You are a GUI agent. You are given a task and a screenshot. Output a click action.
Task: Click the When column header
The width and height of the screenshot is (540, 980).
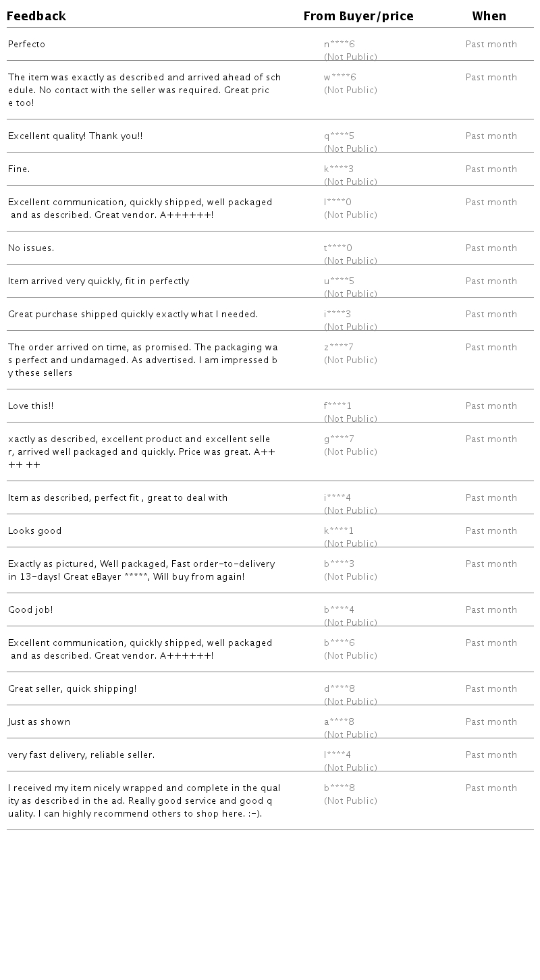coord(489,16)
